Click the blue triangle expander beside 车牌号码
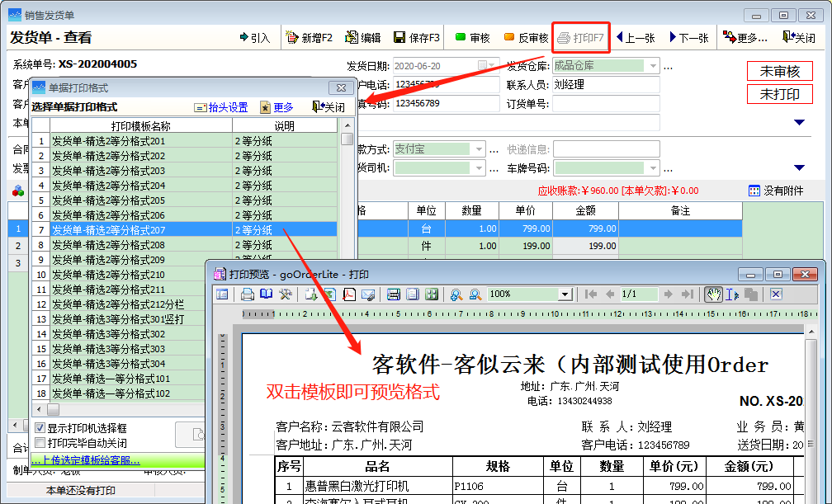Screen dimensions: 832x504 (799, 168)
